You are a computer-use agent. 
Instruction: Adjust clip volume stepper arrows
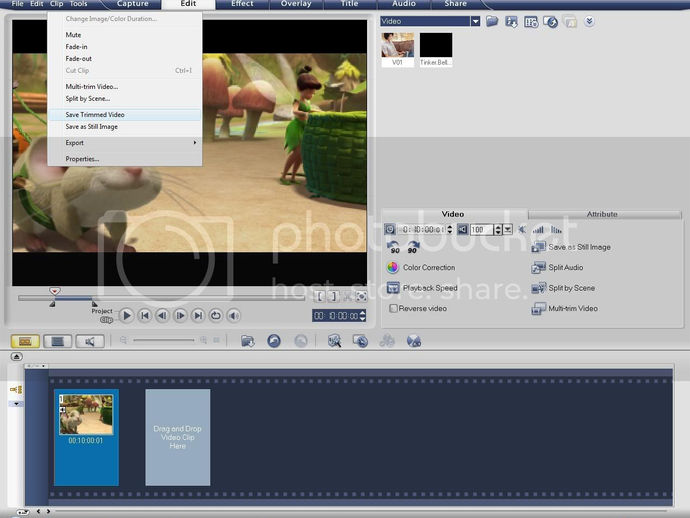(x=498, y=229)
